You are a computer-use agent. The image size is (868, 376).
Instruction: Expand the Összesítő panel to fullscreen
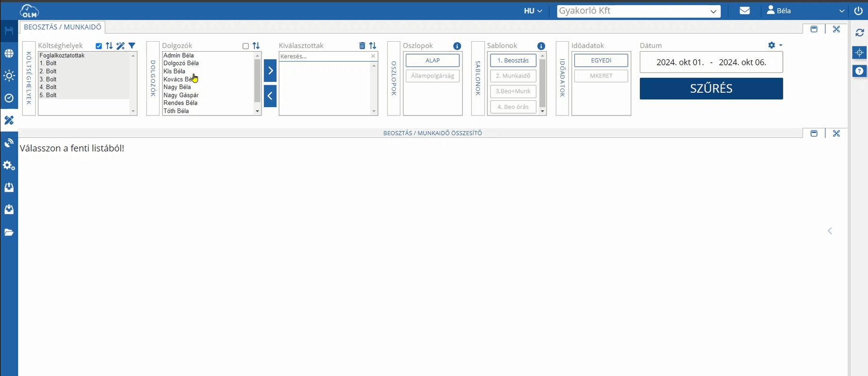click(x=837, y=134)
